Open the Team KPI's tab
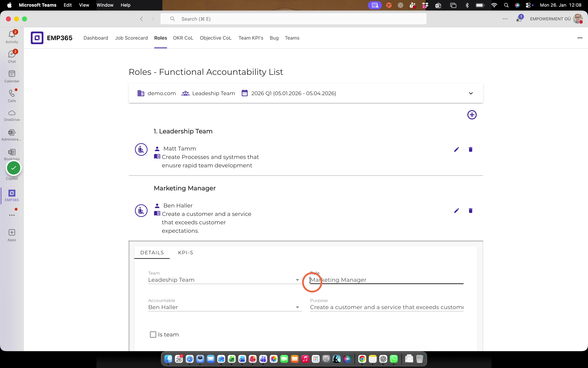This screenshot has width=588, height=368. [251, 38]
